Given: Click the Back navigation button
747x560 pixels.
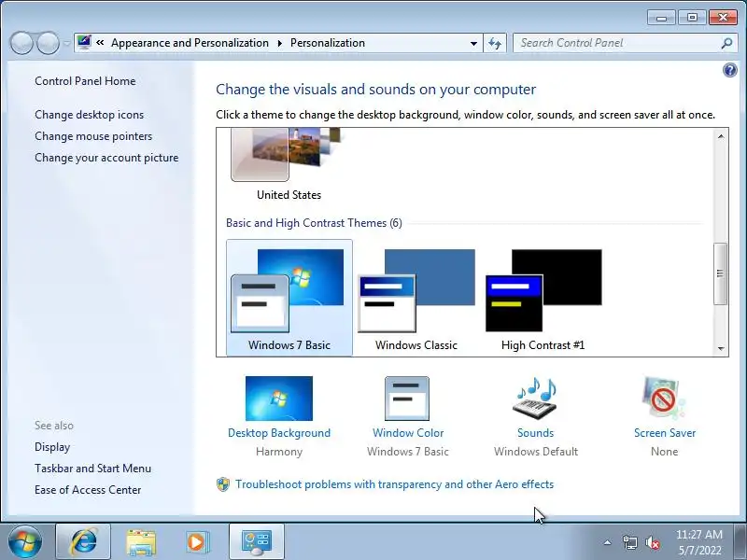Looking at the screenshot, I should [21, 43].
